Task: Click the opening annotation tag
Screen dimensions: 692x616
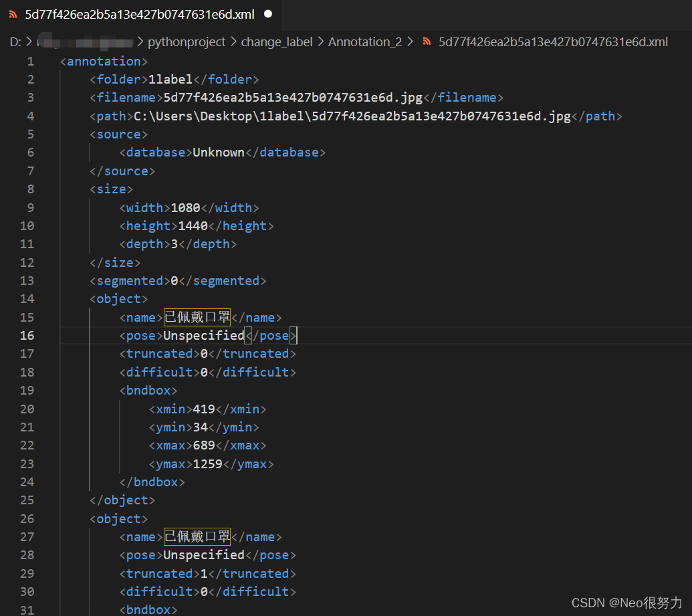Action: [x=104, y=62]
